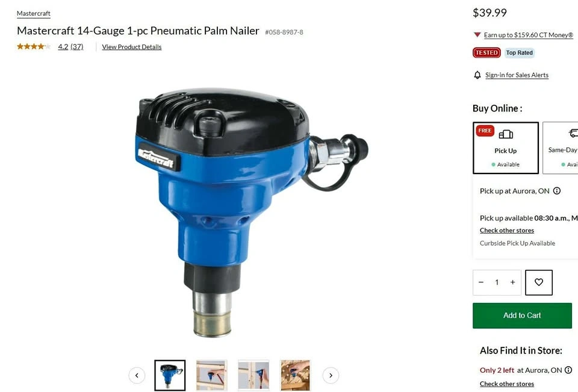Screen dimensions: 578x392
Task: Select the free Pick Up option
Action: tap(505, 148)
